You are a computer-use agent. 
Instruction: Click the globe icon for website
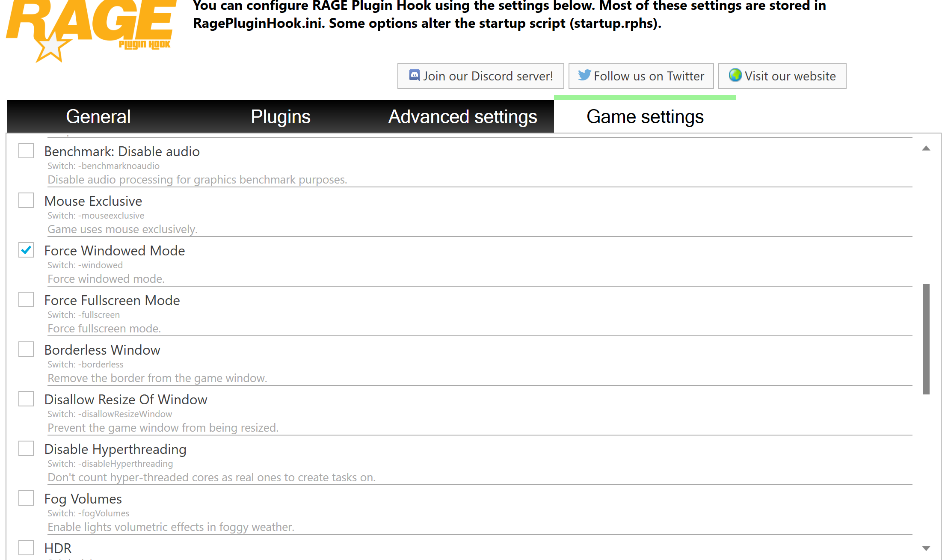pos(735,75)
